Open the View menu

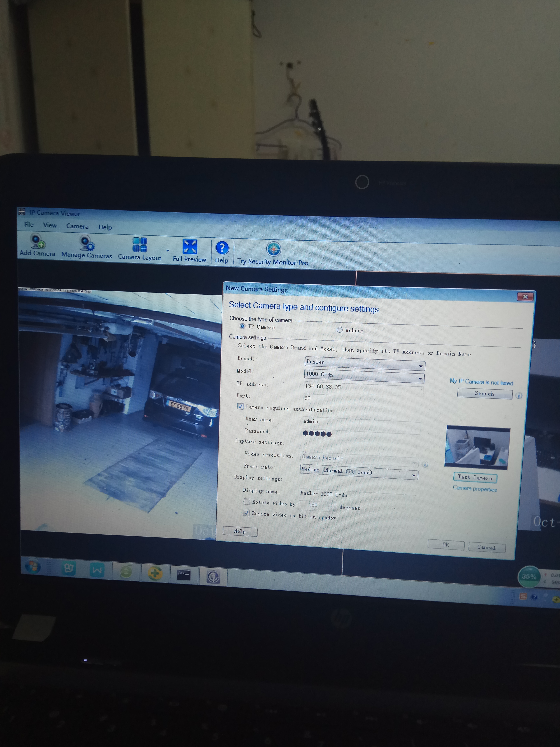(x=50, y=225)
